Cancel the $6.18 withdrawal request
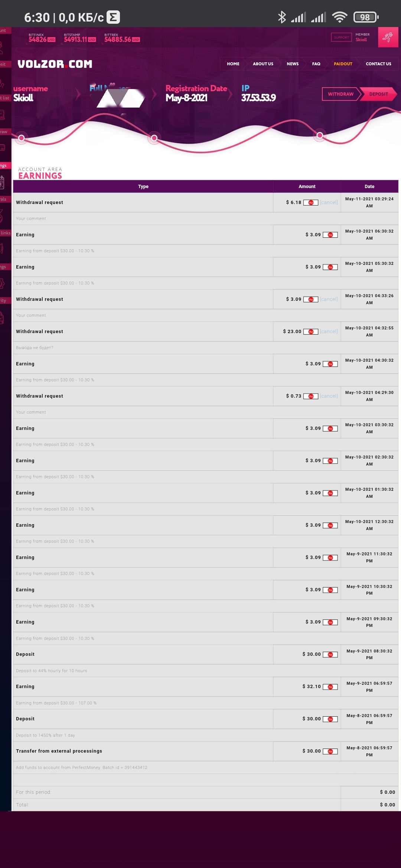 [x=329, y=203]
